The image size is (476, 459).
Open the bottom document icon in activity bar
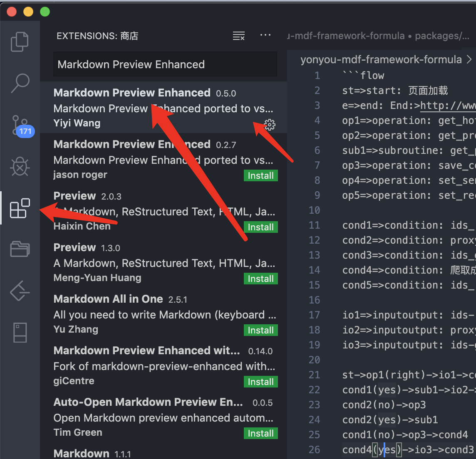pos(20,333)
